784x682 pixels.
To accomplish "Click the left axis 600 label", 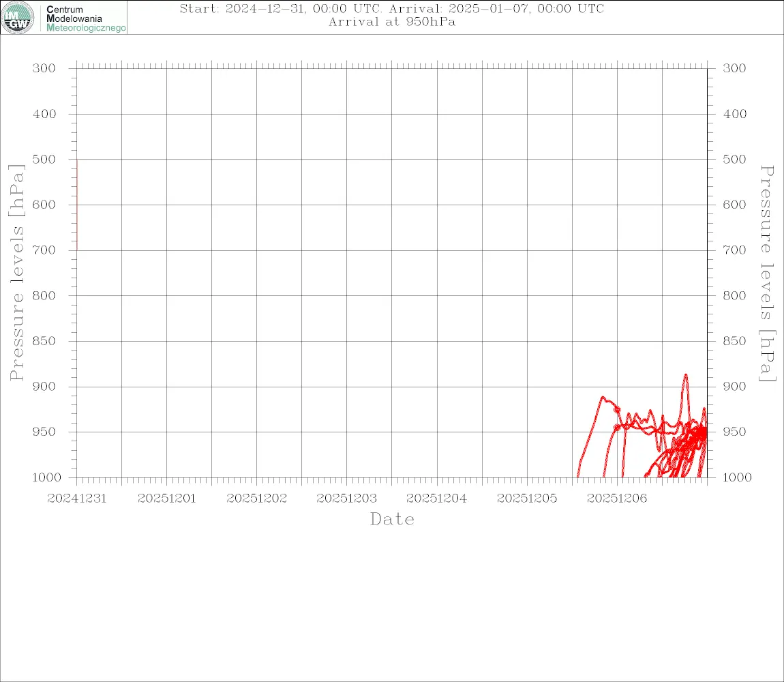I will click(44, 205).
